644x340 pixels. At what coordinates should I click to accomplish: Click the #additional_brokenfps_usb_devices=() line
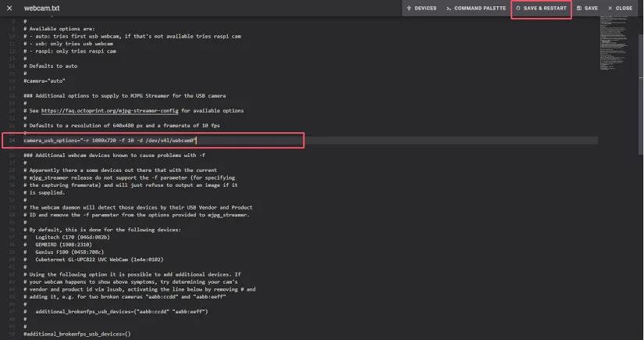pyautogui.click(x=76, y=334)
